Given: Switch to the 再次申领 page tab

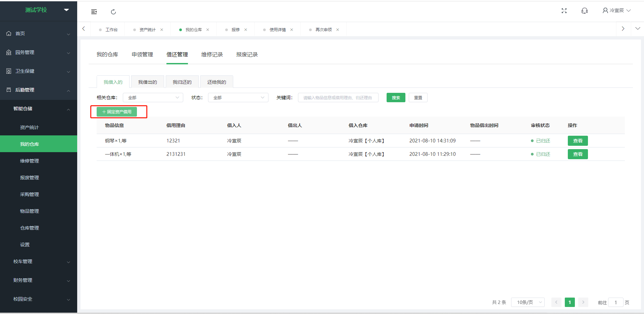Looking at the screenshot, I should point(324,30).
